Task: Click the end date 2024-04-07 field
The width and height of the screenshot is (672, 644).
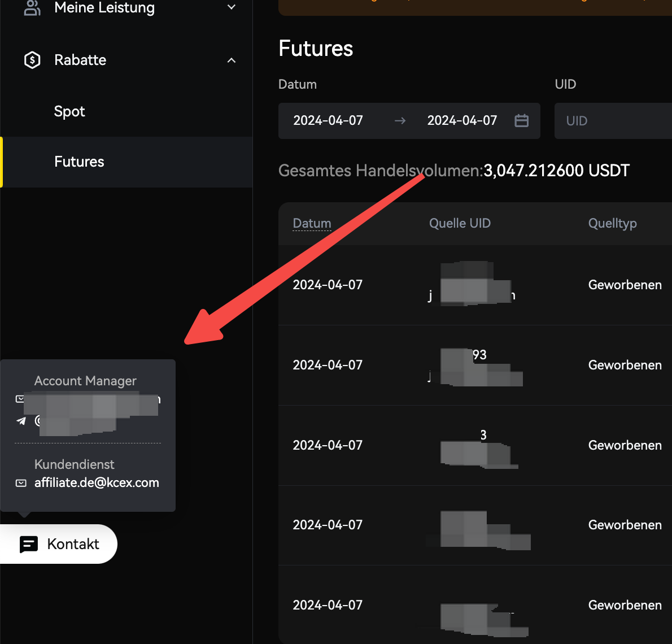Action: pyautogui.click(x=462, y=120)
